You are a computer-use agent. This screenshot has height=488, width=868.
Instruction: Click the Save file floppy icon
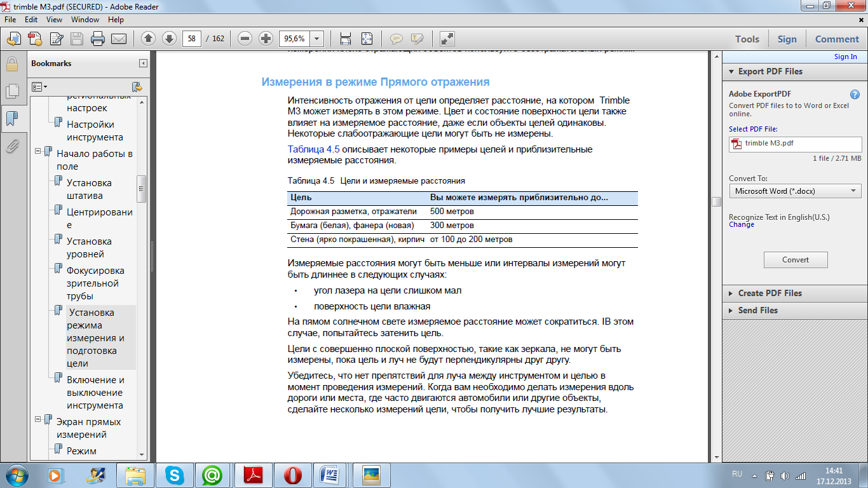77,39
